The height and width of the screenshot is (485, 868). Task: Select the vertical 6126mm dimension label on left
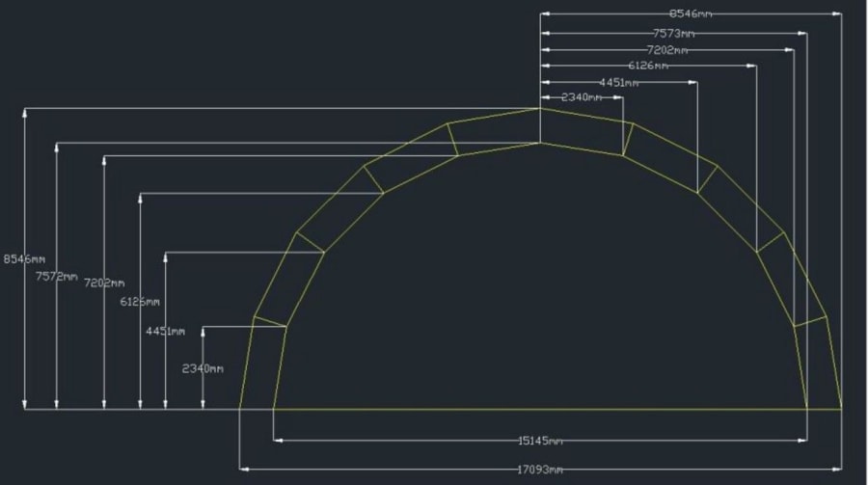pos(140,302)
